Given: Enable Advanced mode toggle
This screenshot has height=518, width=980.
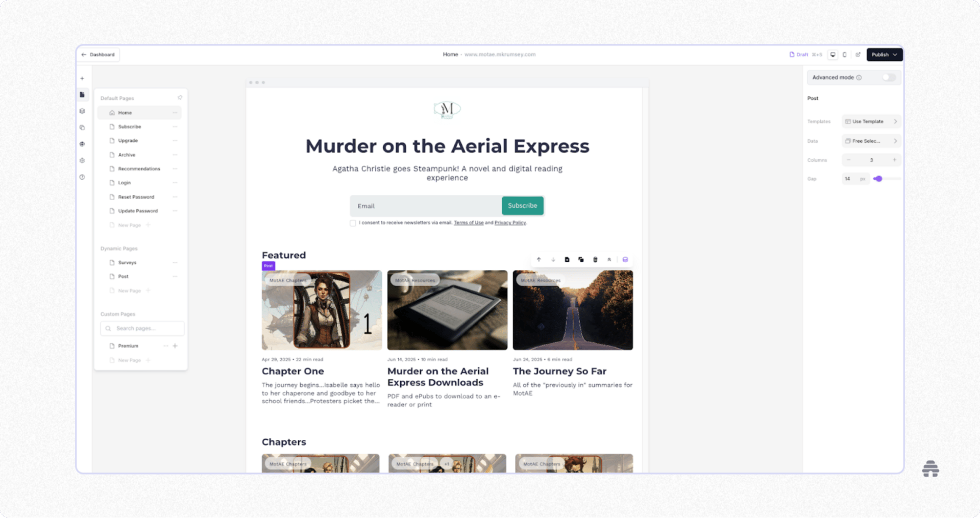Looking at the screenshot, I should pos(888,77).
